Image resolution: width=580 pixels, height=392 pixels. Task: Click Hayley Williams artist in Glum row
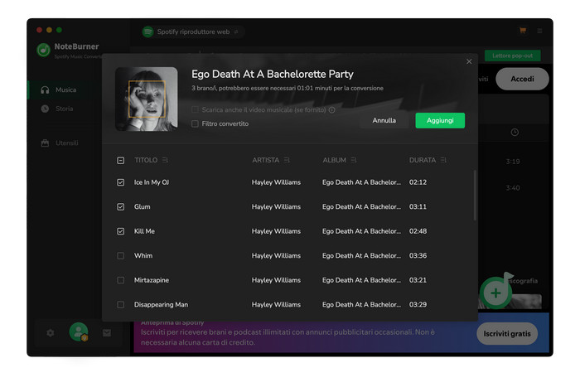tap(276, 206)
